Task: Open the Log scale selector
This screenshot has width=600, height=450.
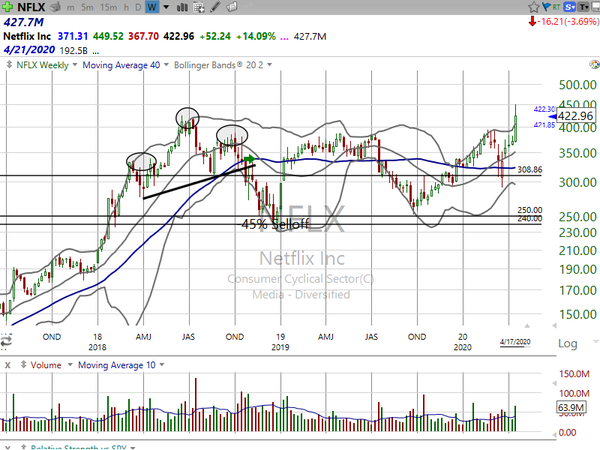Action: (567, 343)
